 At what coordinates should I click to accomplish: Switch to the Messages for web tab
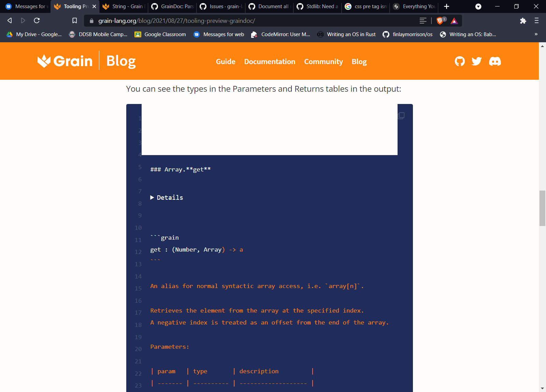[26, 6]
